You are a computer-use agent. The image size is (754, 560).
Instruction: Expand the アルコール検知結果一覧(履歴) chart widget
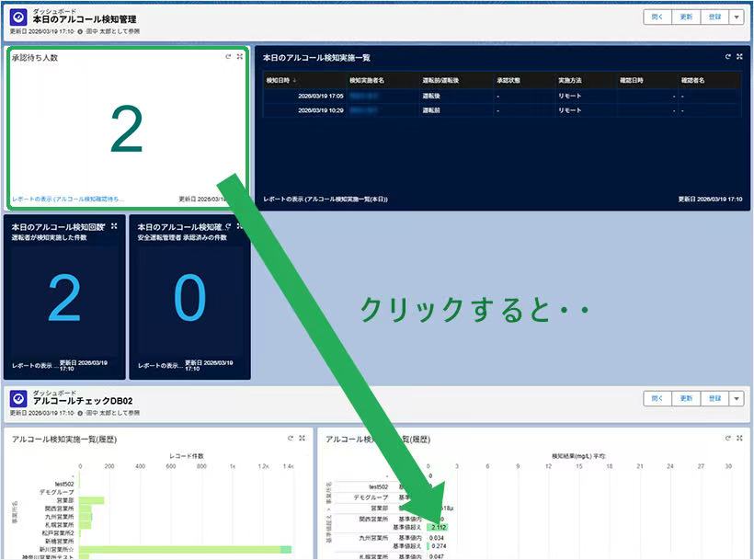(738, 439)
